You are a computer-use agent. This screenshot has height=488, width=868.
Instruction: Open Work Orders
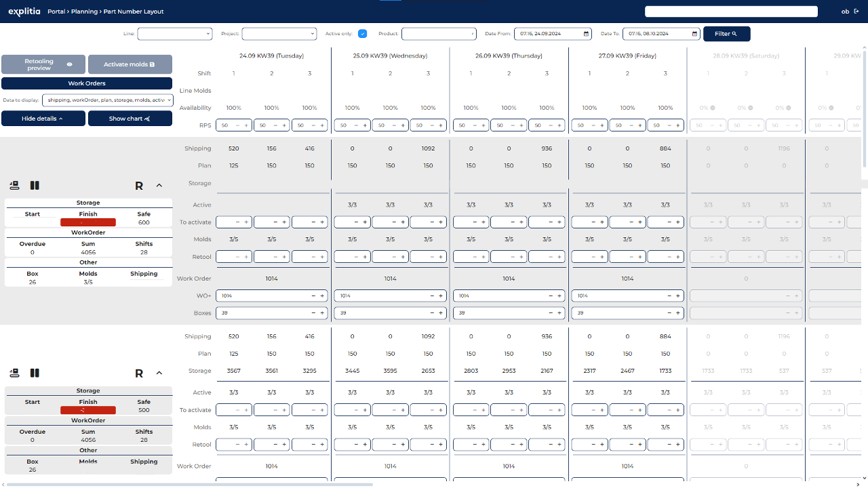[87, 83]
